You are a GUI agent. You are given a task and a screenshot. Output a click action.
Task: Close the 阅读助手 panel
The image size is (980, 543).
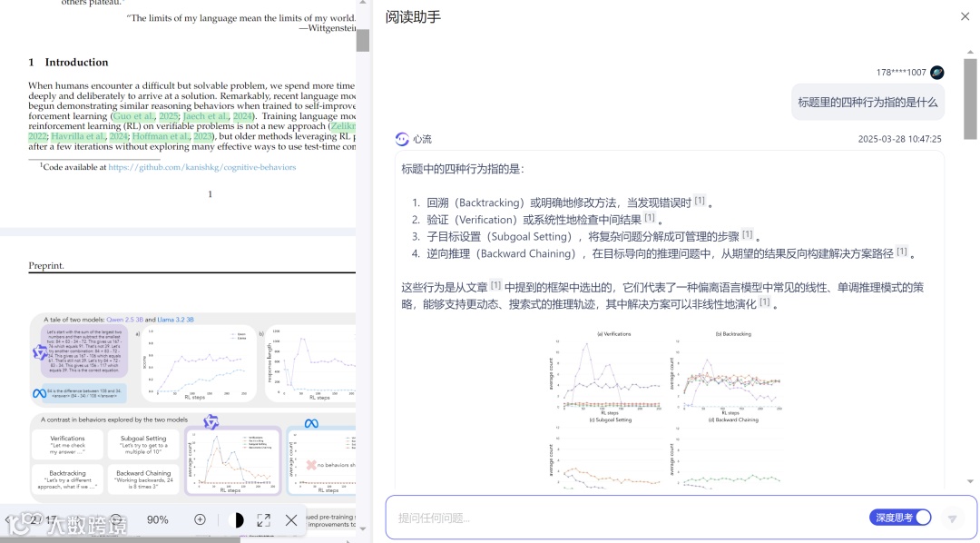(x=965, y=17)
